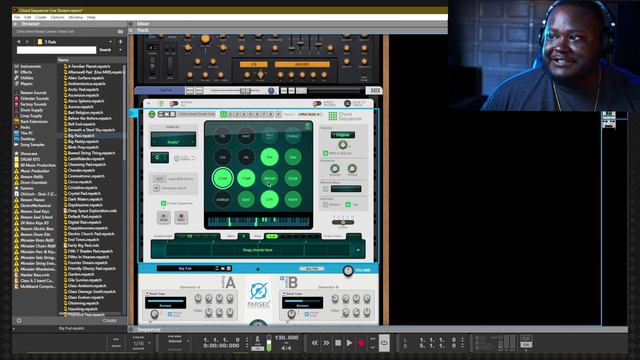
Task: Click Stop in transport bar
Action: tap(338, 343)
